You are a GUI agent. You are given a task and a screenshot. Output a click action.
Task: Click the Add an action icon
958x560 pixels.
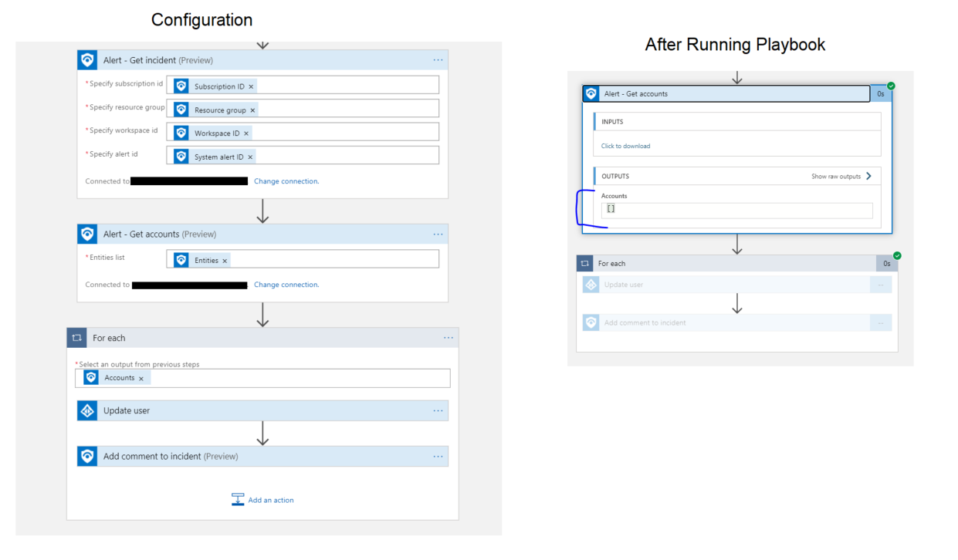238,499
